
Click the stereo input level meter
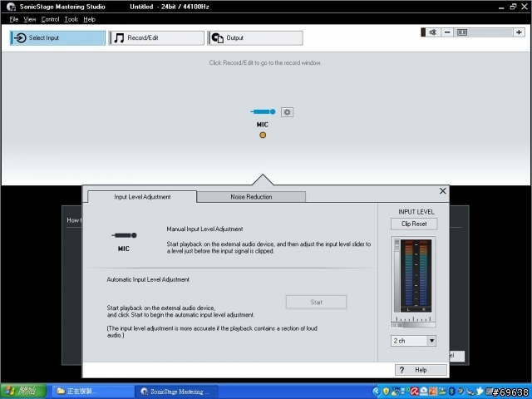point(416,275)
